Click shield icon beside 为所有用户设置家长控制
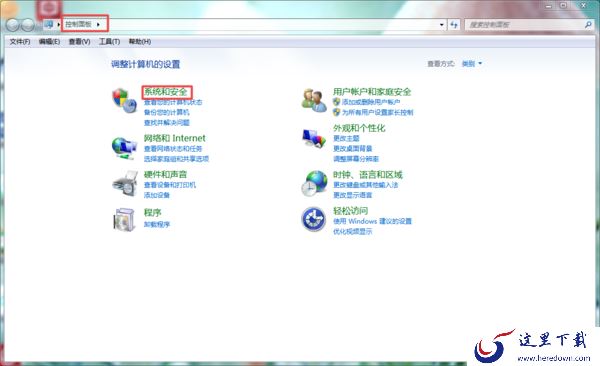The width and height of the screenshot is (600, 366). (x=336, y=112)
